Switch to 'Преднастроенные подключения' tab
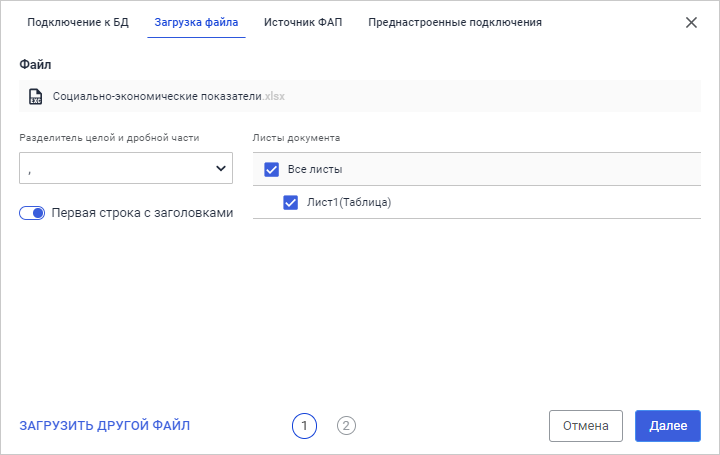 pos(455,22)
